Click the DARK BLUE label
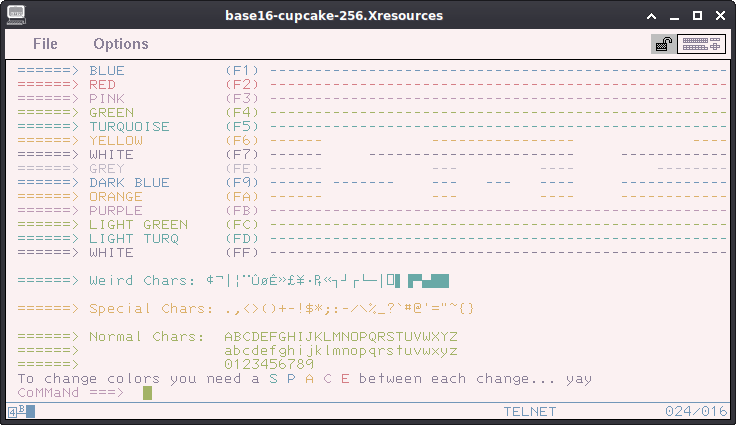The image size is (736, 425). [130, 183]
